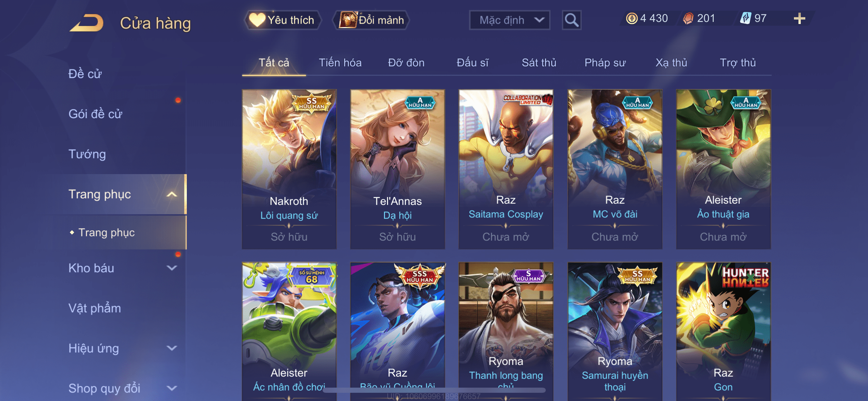868x401 pixels.
Task: Open the Mặc định sort dropdown
Action: (509, 20)
